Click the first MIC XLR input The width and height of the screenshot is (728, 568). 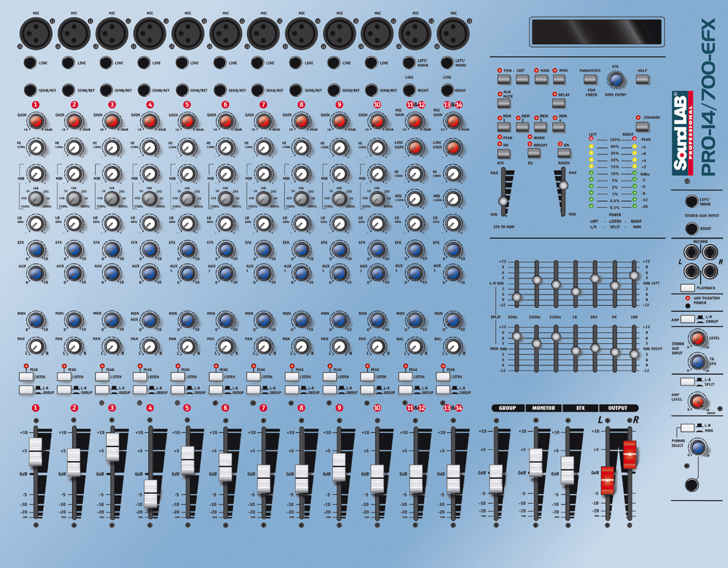click(36, 31)
